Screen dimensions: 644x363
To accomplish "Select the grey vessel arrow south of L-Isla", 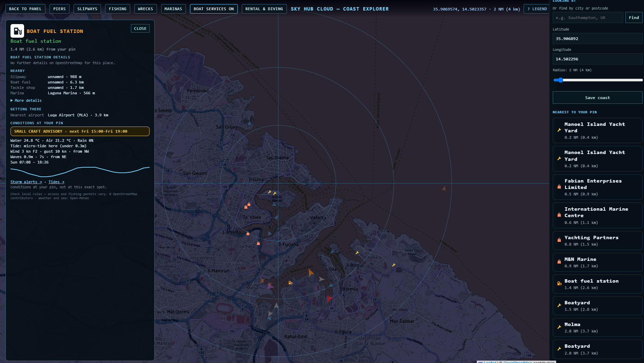I will click(x=321, y=279).
